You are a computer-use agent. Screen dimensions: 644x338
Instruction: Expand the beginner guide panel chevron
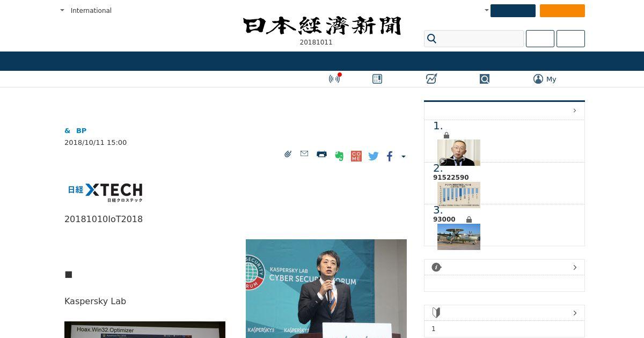click(x=575, y=313)
